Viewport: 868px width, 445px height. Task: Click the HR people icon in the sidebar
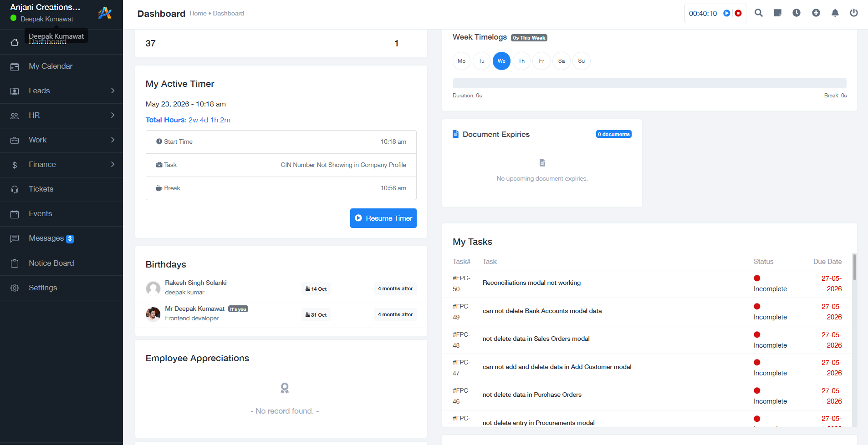click(15, 116)
